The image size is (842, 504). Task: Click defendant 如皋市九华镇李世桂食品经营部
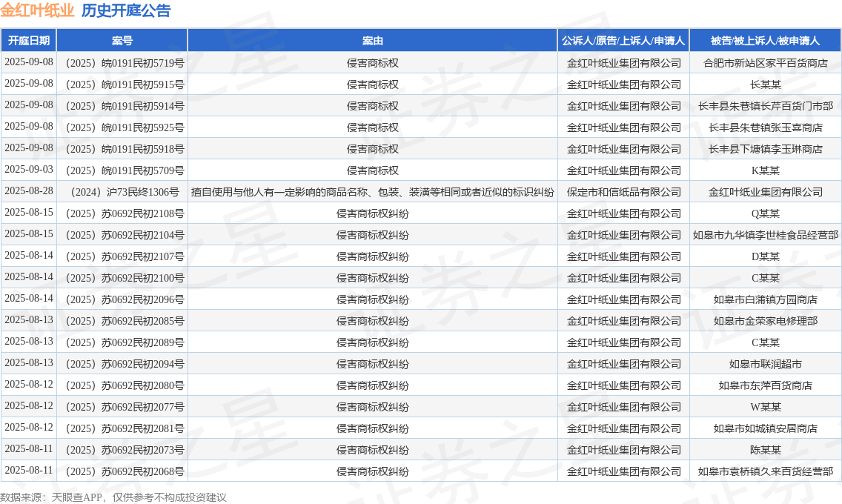[765, 235]
